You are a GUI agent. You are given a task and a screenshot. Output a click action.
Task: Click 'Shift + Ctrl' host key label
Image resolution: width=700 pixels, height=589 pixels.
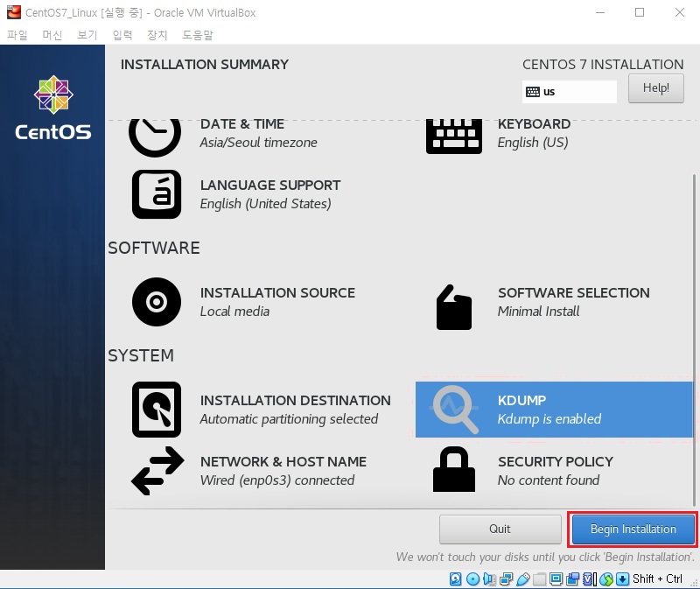[x=657, y=578]
